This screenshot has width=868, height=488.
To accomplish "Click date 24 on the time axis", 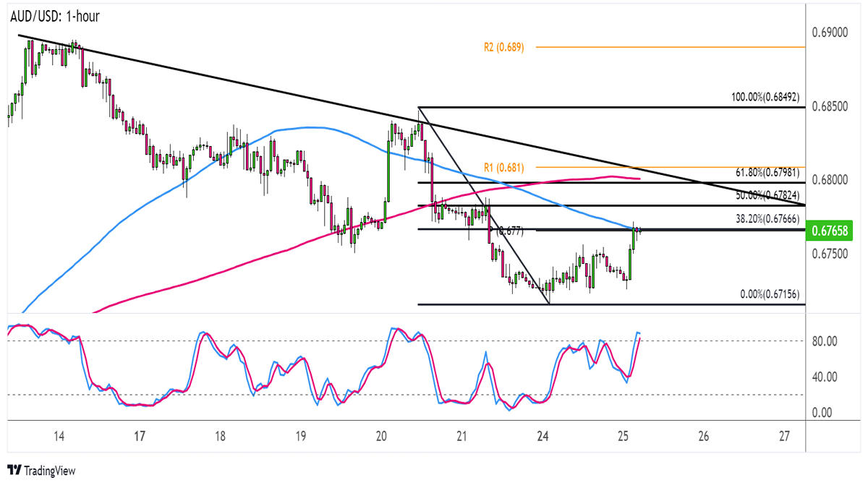I will tap(543, 437).
